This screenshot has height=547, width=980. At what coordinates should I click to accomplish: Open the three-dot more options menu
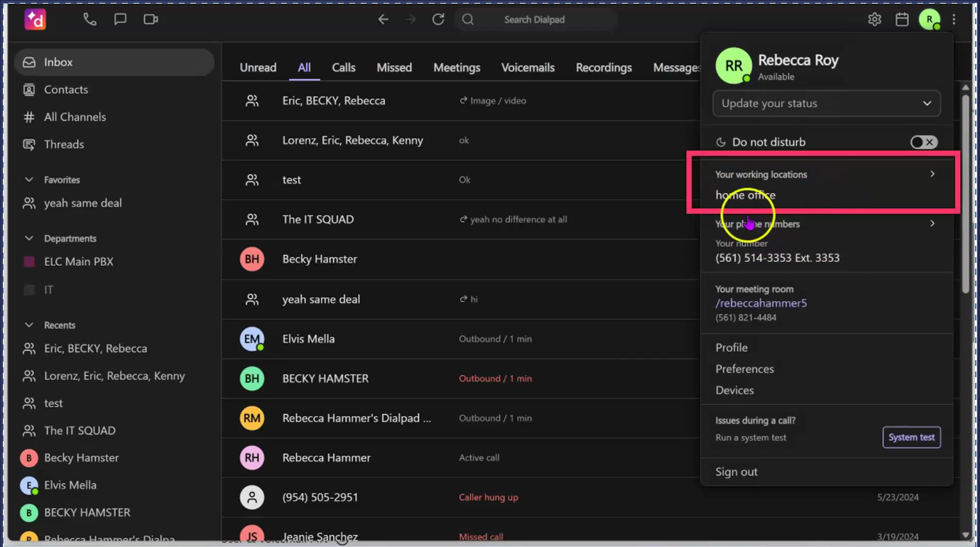pyautogui.click(x=954, y=19)
